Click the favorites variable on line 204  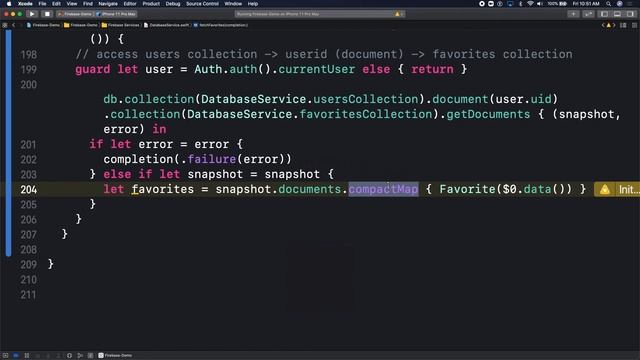pos(163,189)
